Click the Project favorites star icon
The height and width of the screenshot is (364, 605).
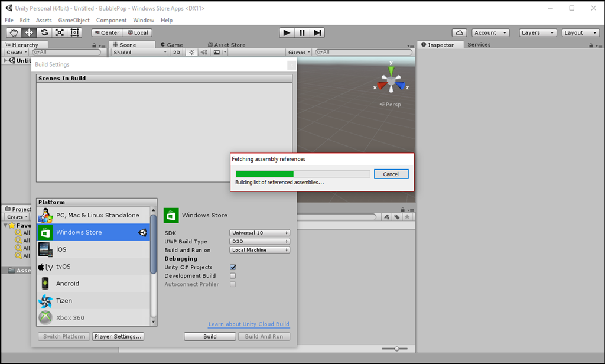click(407, 217)
